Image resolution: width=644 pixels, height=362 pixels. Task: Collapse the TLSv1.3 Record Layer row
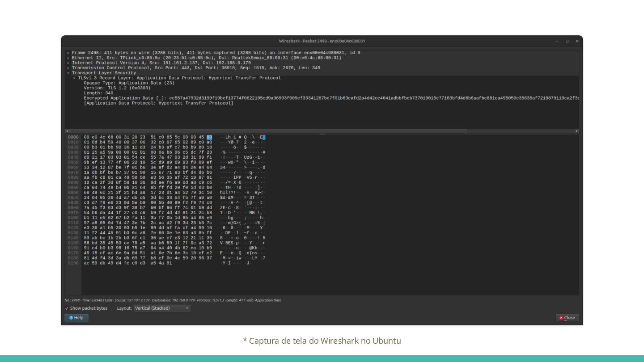click(74, 78)
